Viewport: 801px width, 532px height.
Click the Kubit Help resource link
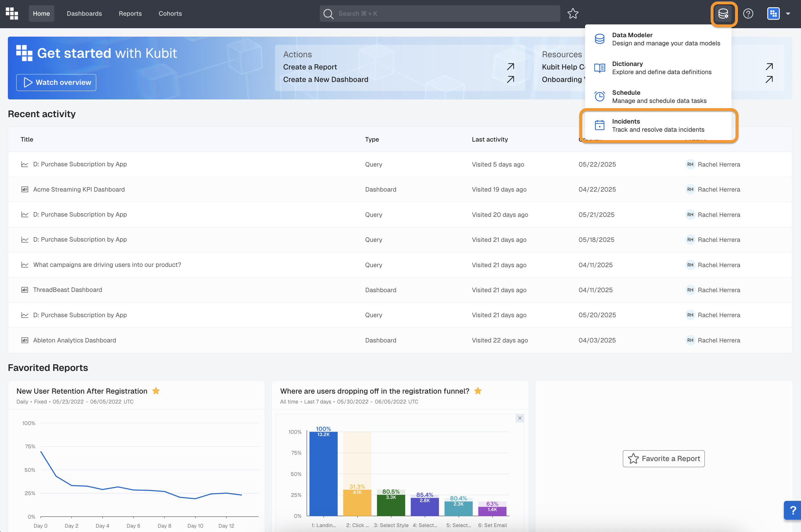pyautogui.click(x=563, y=67)
